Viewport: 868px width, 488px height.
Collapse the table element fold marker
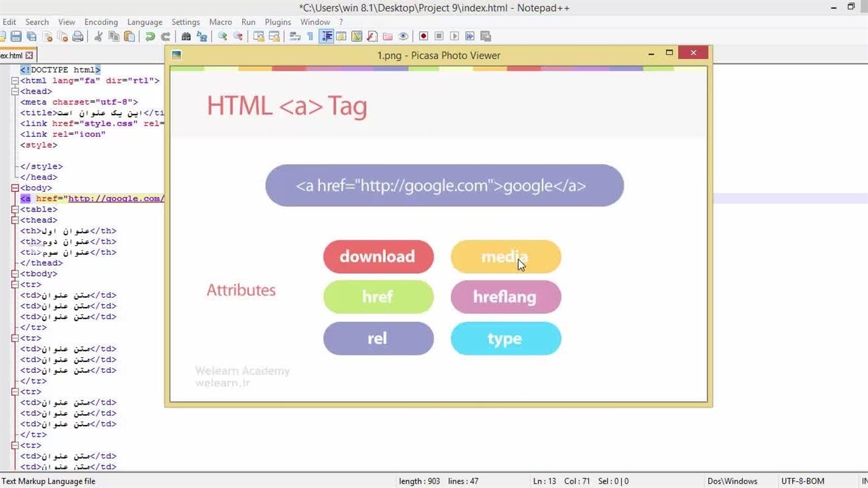click(x=15, y=209)
